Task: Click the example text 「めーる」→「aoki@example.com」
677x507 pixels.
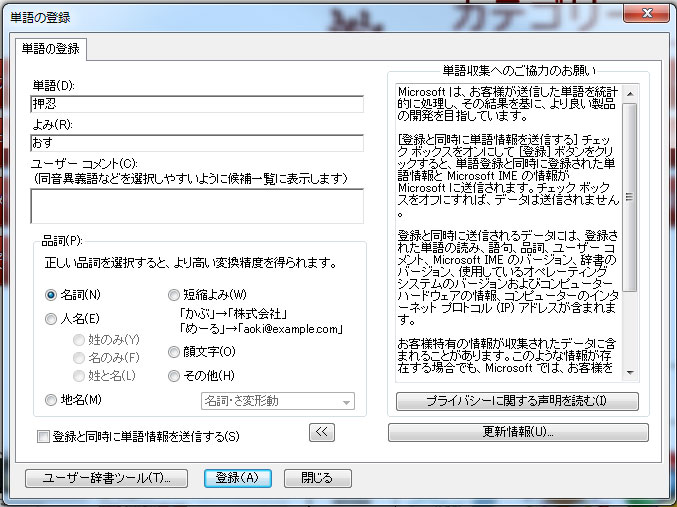Action: pyautogui.click(x=261, y=329)
